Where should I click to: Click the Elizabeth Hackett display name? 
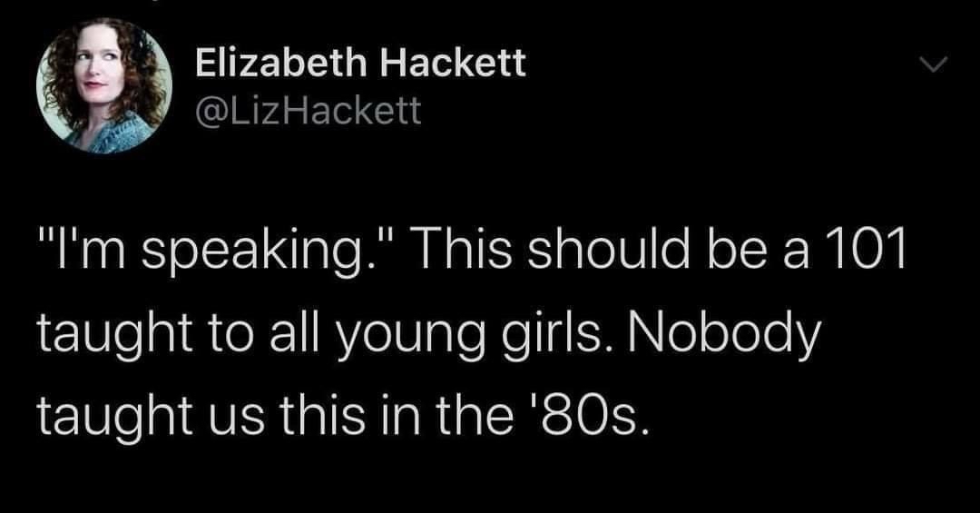360,64
